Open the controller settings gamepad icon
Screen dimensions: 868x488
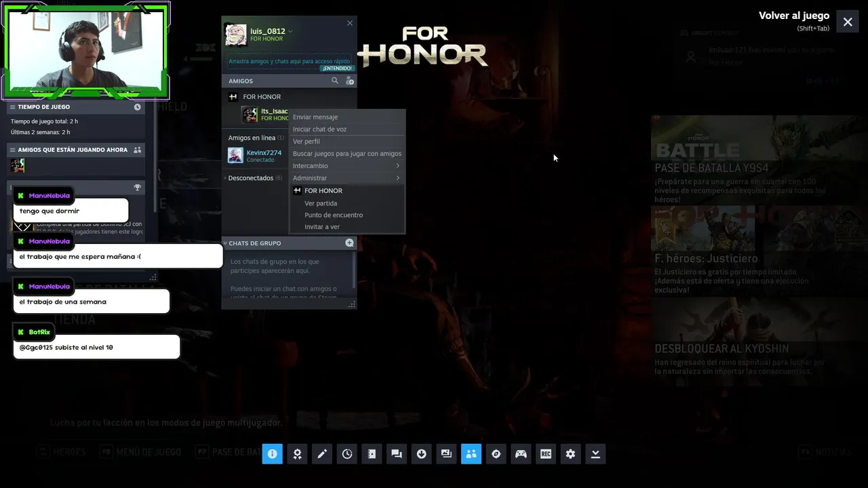click(521, 454)
